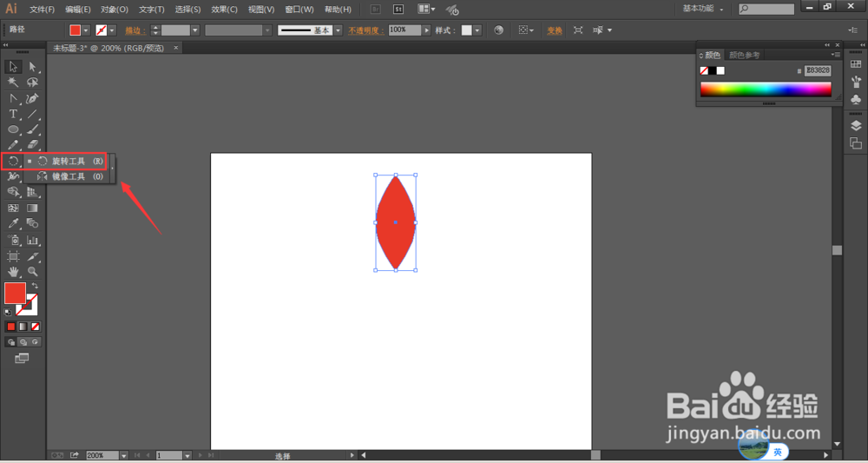Select the Blend tool
This screenshot has width=868, height=463.
pos(33,224)
